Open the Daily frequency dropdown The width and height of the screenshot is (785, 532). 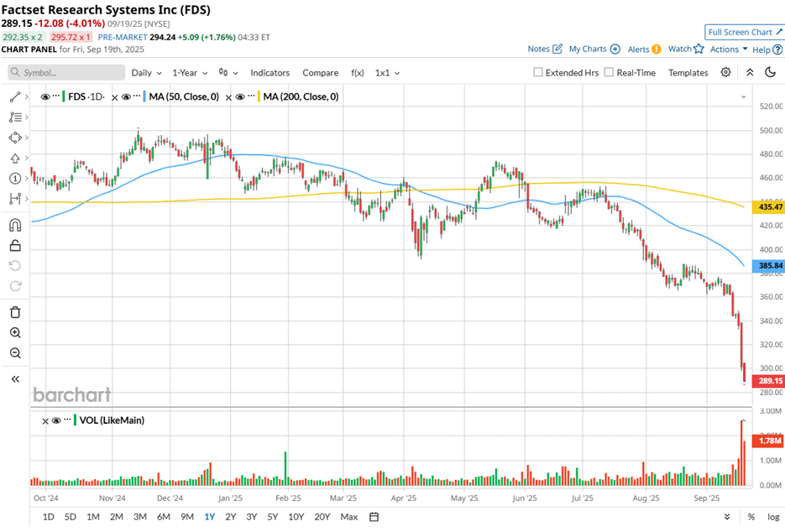click(146, 72)
